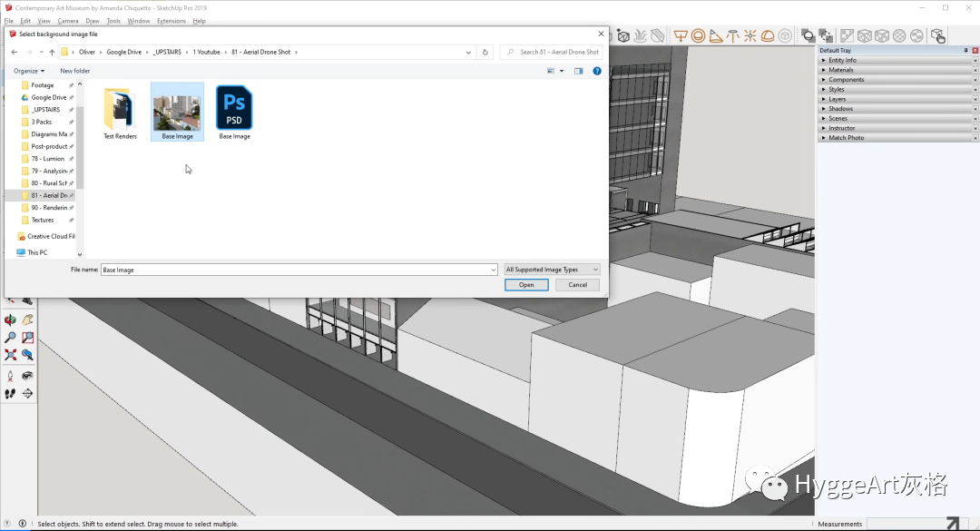The height and width of the screenshot is (531, 980).
Task: Select the Test Renders folder
Action: [x=120, y=112]
